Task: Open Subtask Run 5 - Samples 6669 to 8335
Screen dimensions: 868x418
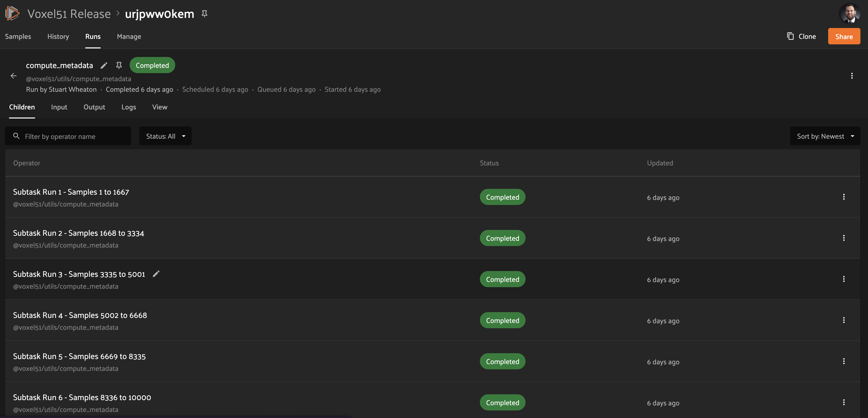Action: pyautogui.click(x=79, y=356)
